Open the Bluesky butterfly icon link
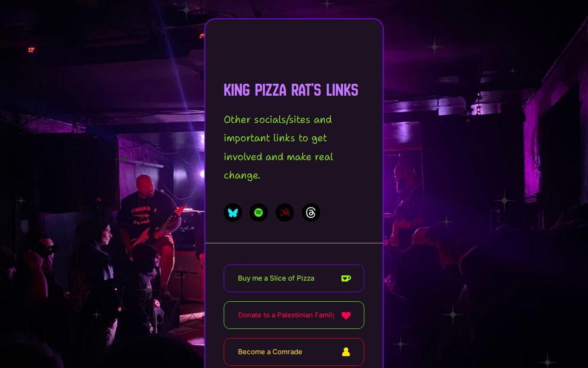Screen dimensions: 588x368 pos(233,213)
